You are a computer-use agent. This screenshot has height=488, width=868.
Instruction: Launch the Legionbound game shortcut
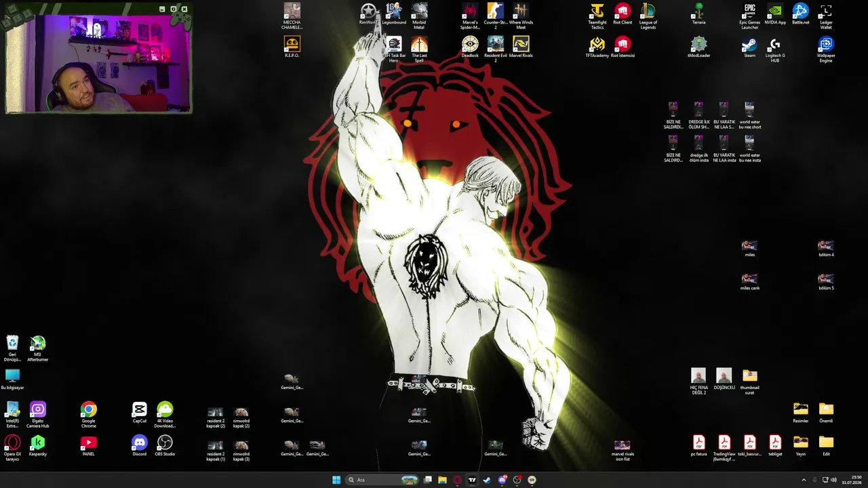click(393, 14)
